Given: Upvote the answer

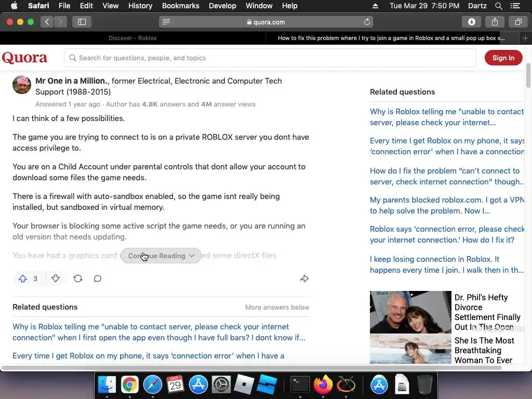Looking at the screenshot, I should 23,278.
